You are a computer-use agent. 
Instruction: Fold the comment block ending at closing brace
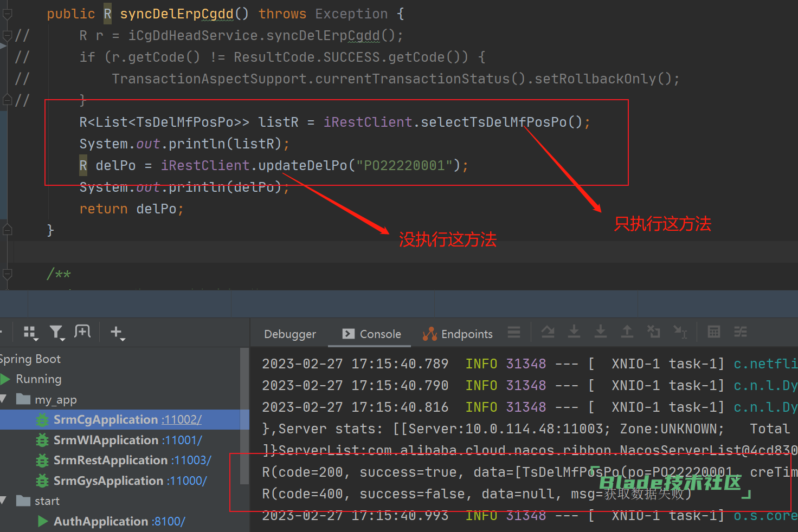pos(8,100)
